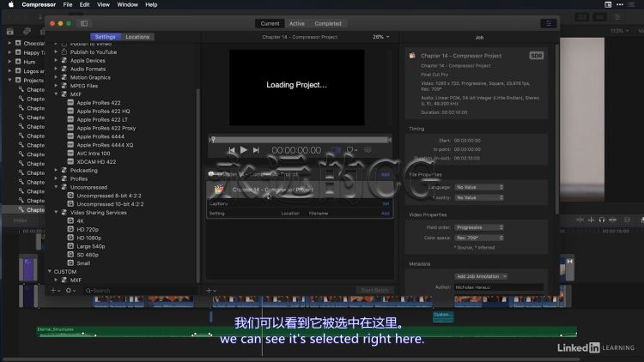The width and height of the screenshot is (644, 362).
Task: Open the marker popup in preview controls
Action: [x=351, y=150]
